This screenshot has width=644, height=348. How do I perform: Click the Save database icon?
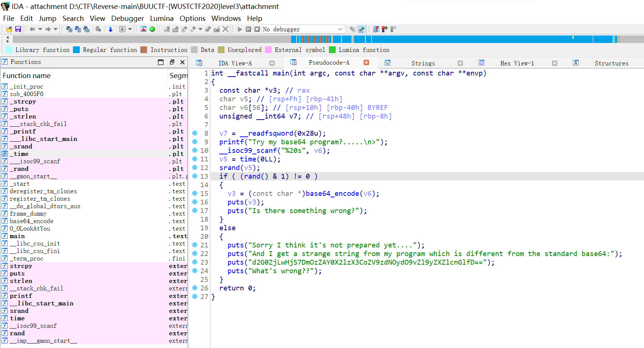click(18, 29)
